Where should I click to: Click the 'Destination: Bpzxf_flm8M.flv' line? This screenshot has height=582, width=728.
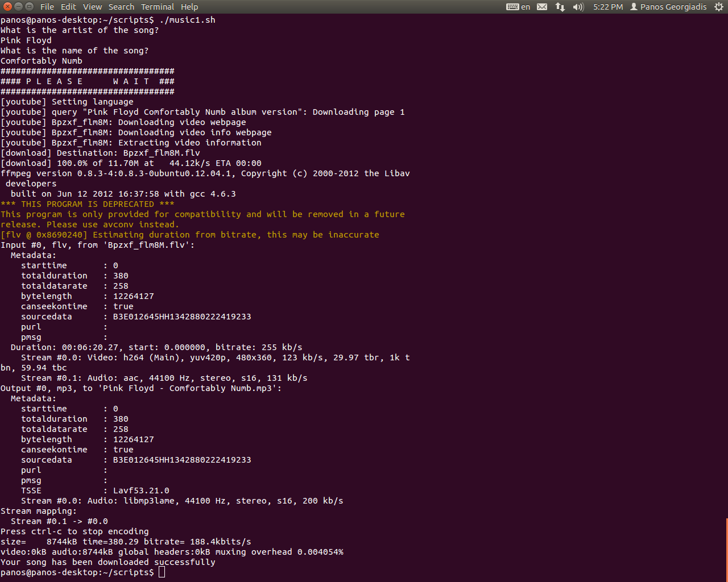point(100,153)
